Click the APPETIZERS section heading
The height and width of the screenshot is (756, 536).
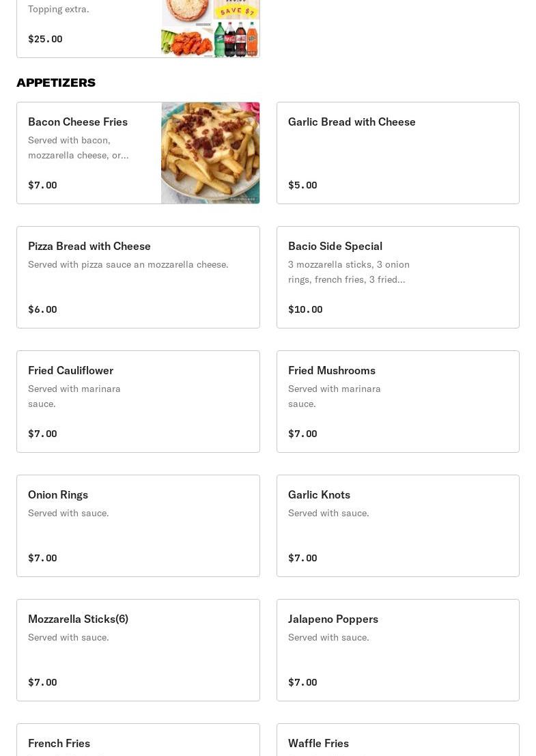[56, 83]
